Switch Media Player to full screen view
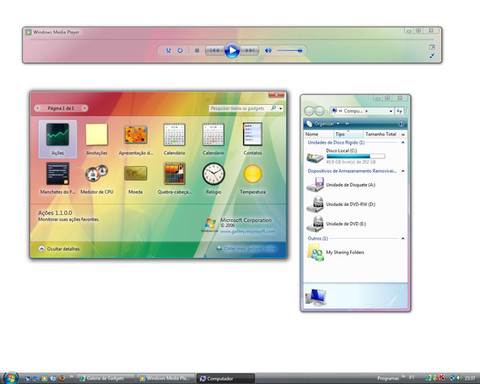This screenshot has height=384, width=480. tap(432, 47)
